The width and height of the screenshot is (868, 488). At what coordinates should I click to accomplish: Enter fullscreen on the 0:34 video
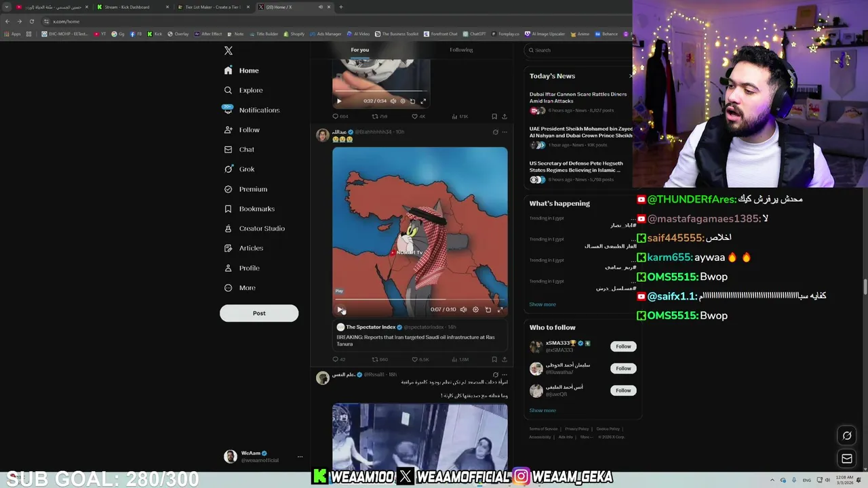pyautogui.click(x=423, y=101)
